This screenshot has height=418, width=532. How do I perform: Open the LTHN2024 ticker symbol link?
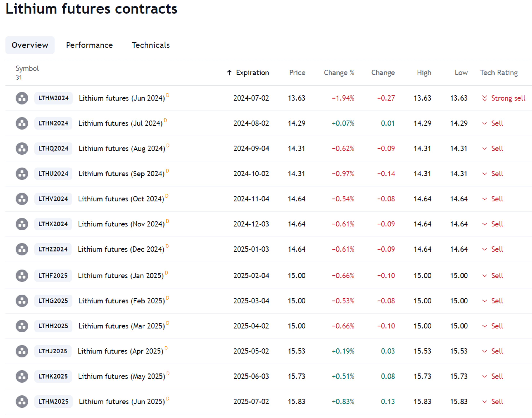click(x=53, y=123)
